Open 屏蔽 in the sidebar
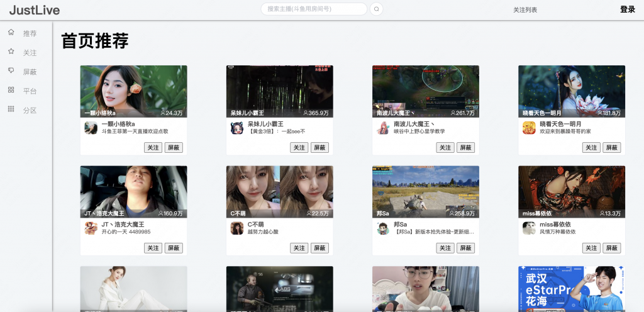The height and width of the screenshot is (312, 644). [30, 72]
